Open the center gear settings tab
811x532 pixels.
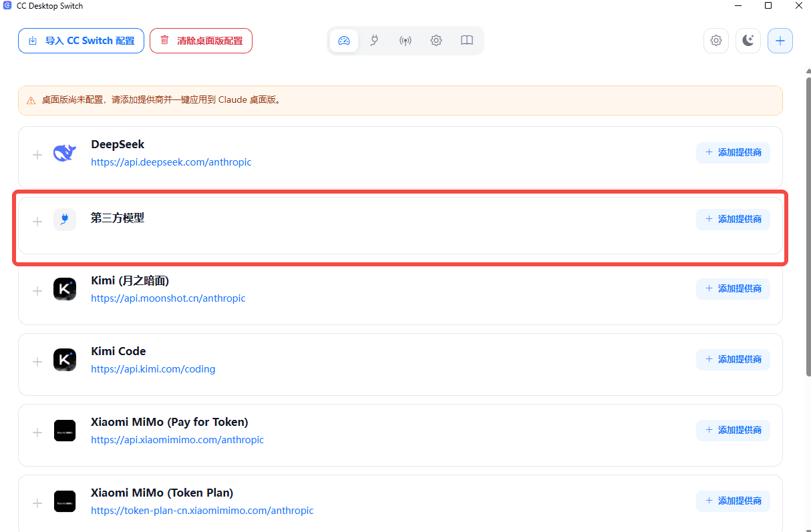[436, 41]
